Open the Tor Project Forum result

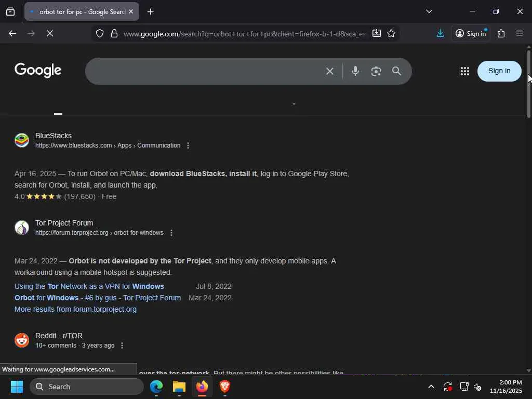64,223
